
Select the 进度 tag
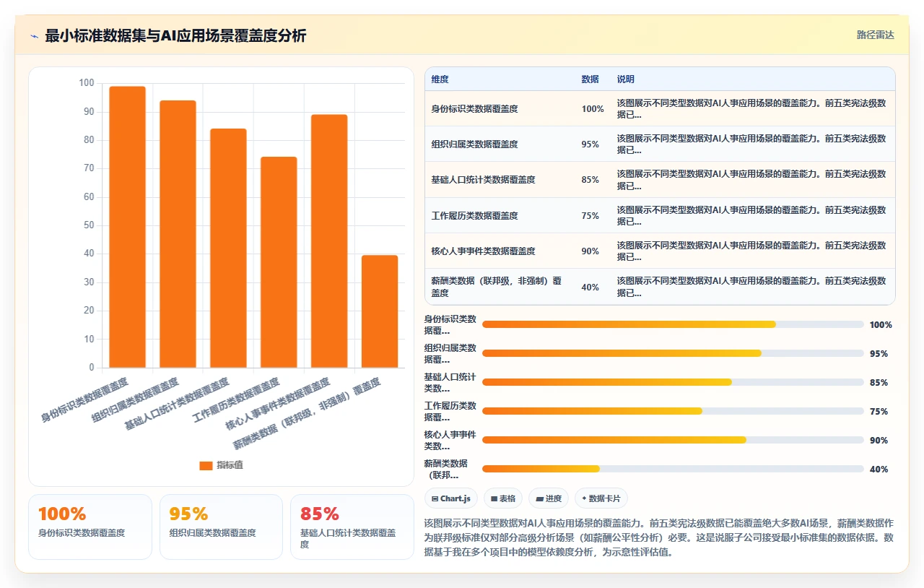549,498
